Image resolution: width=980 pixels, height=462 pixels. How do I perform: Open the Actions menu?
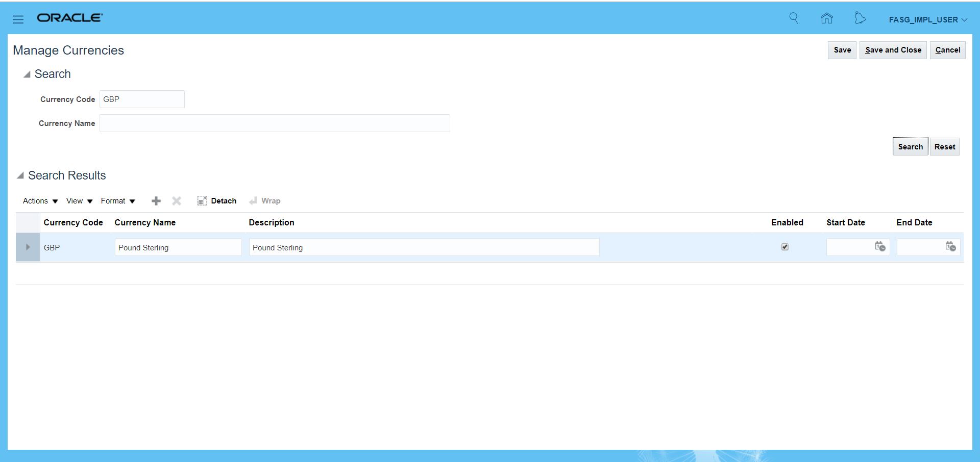(x=40, y=201)
